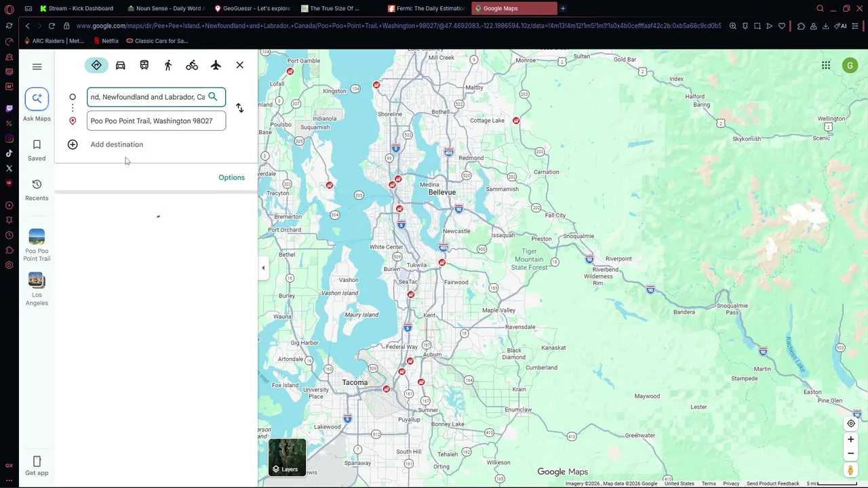Open the browser extensions cube icon
Viewport: 868px width, 488px height.
pyautogui.click(x=801, y=26)
